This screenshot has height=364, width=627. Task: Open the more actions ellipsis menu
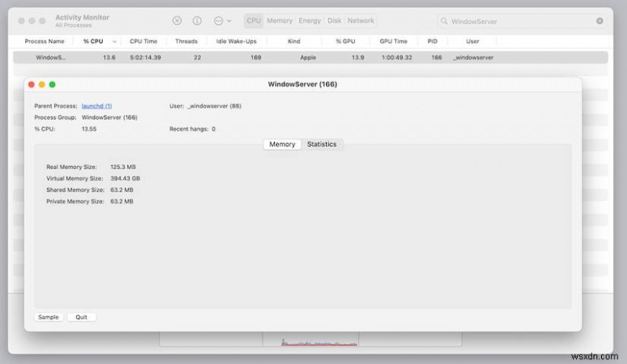(223, 21)
